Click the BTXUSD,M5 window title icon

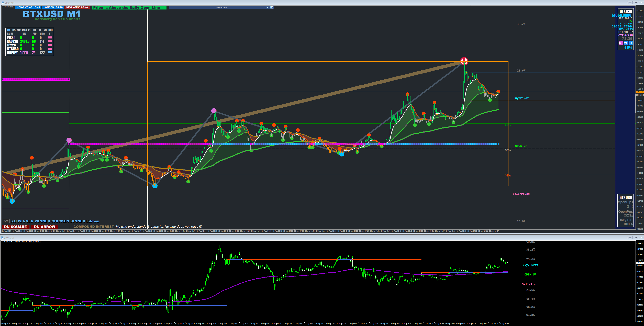[x=2, y=238]
